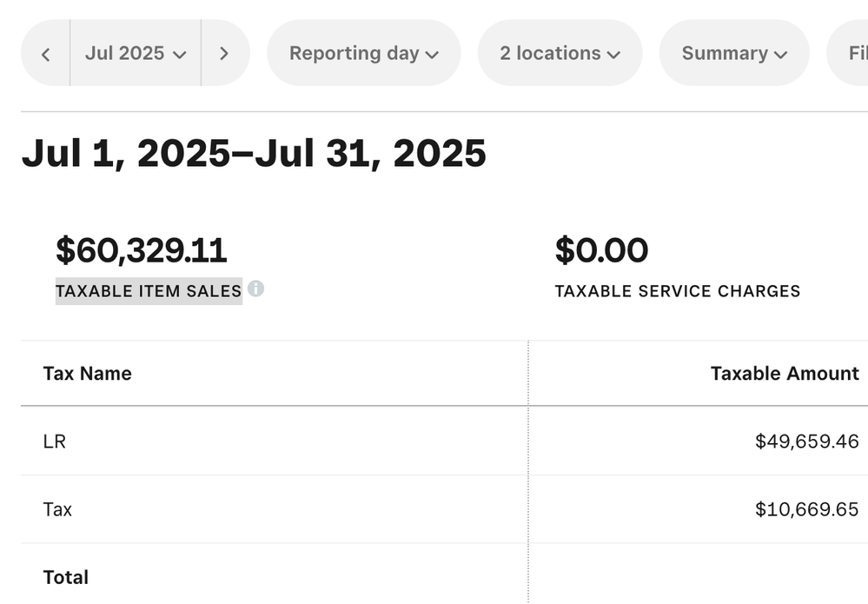The image size is (868, 604).
Task: Click the info icon beside Taxable Item Sales
Action: point(256,289)
